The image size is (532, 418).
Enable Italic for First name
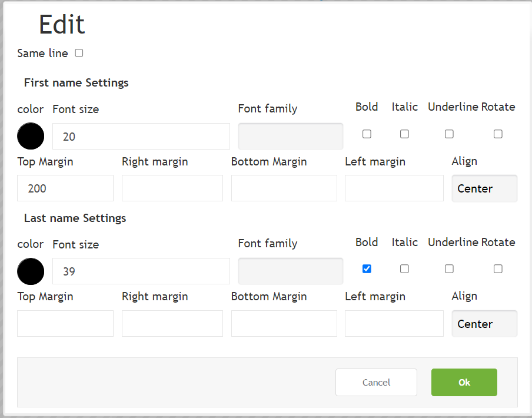[x=404, y=134]
